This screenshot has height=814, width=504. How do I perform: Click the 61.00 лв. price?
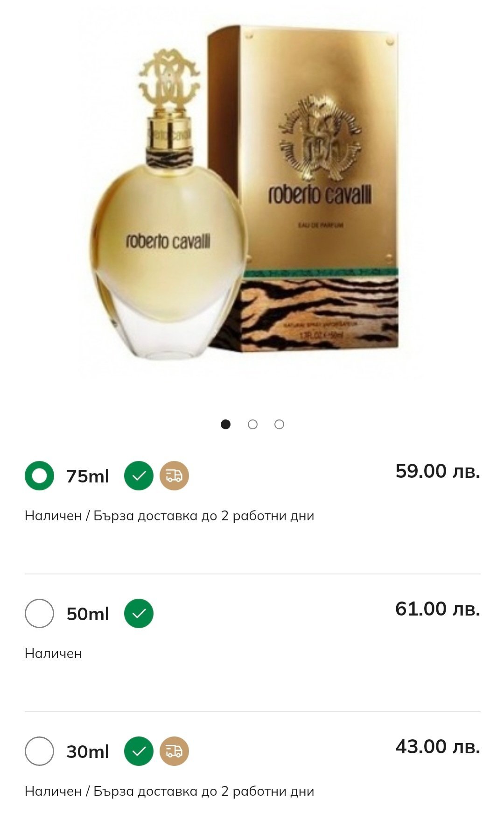(x=437, y=609)
